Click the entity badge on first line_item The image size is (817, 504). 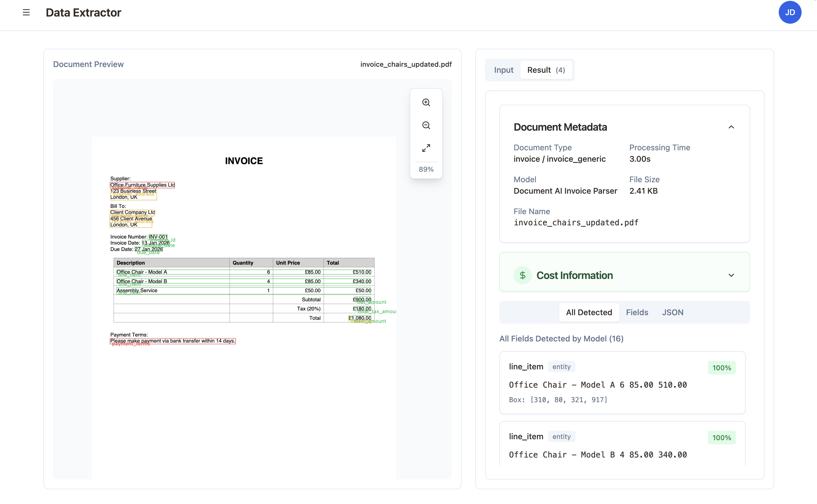pos(562,366)
